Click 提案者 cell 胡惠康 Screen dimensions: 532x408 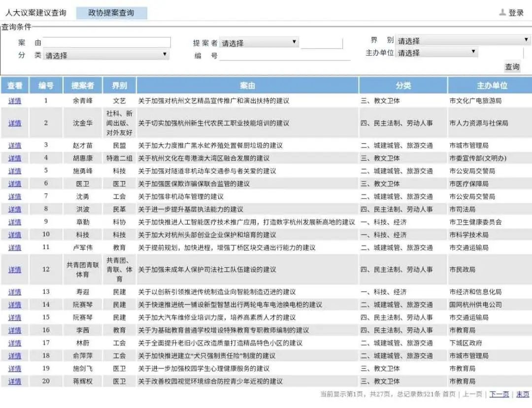tap(82, 158)
